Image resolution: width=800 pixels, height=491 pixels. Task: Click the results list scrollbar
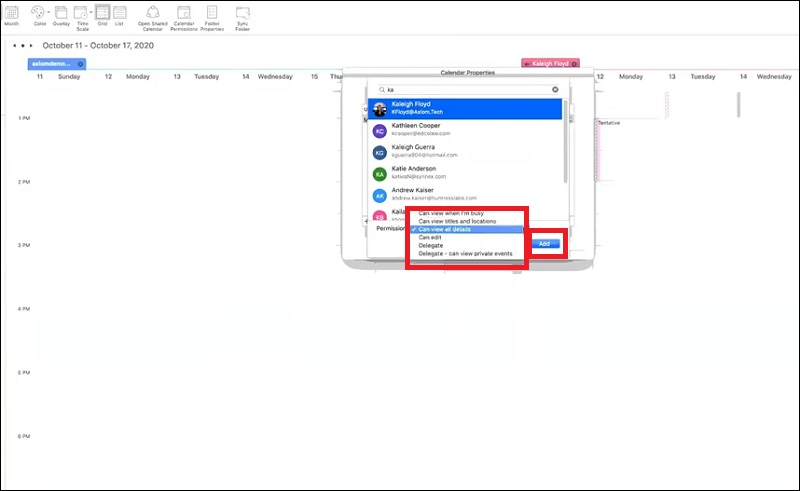point(565,141)
